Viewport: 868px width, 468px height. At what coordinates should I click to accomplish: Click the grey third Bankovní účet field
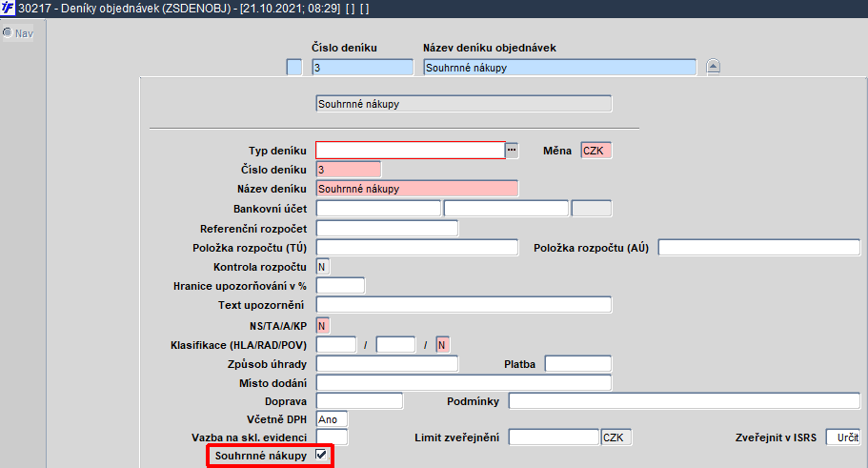tap(592, 208)
